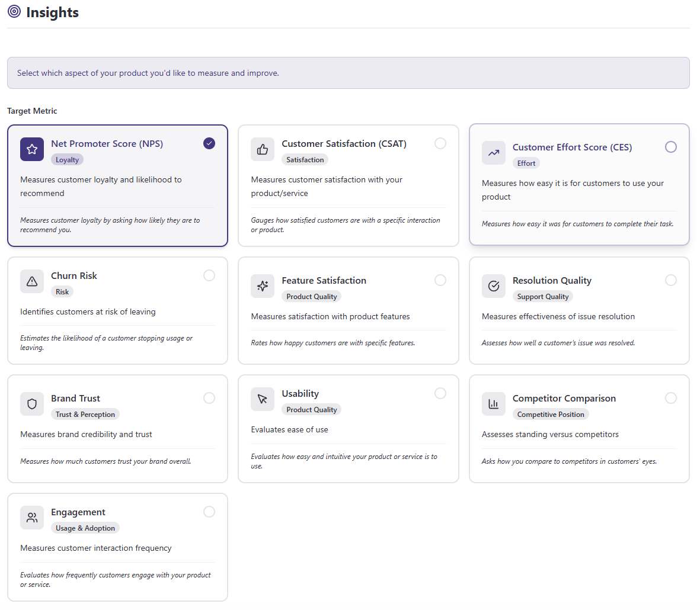The image size is (700, 610).
Task: Click 'Measures how much customers trust your brand' note
Action: coord(106,461)
